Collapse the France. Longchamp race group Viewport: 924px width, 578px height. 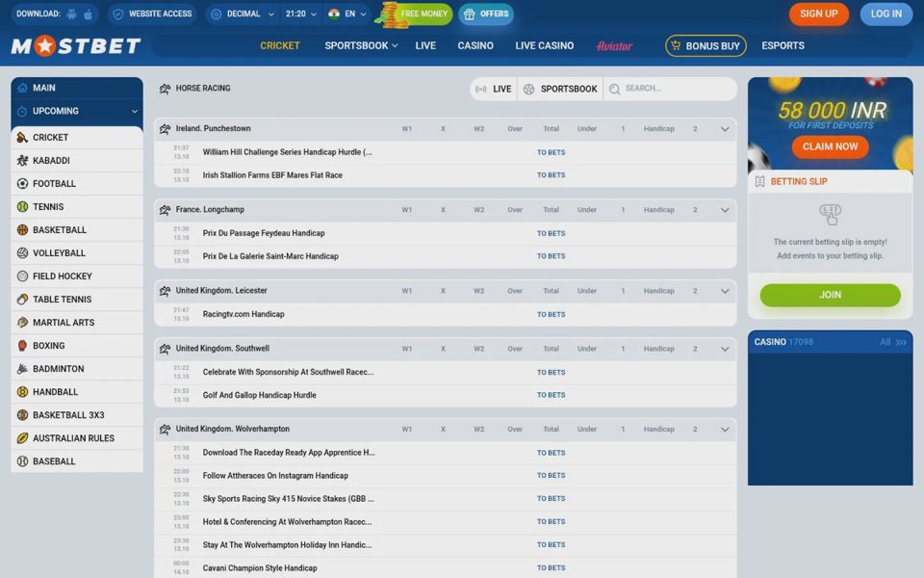click(725, 210)
